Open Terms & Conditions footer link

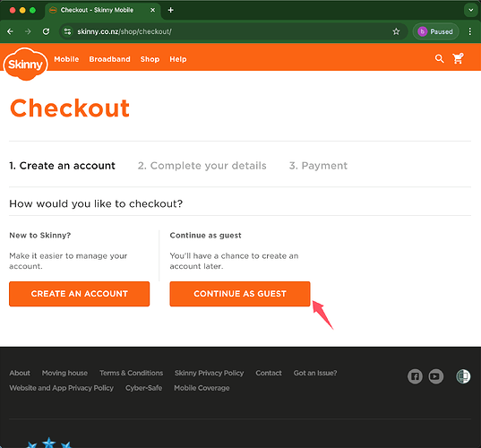(x=132, y=373)
